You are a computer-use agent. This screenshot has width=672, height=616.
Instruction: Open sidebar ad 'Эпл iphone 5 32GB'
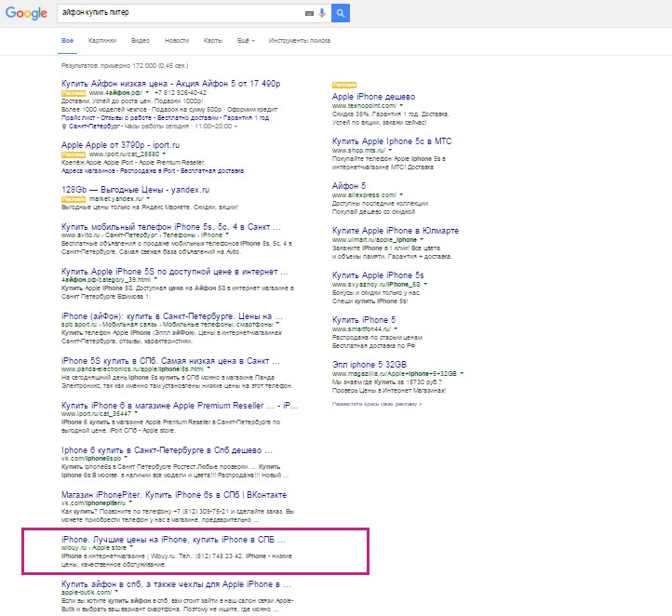click(x=369, y=365)
